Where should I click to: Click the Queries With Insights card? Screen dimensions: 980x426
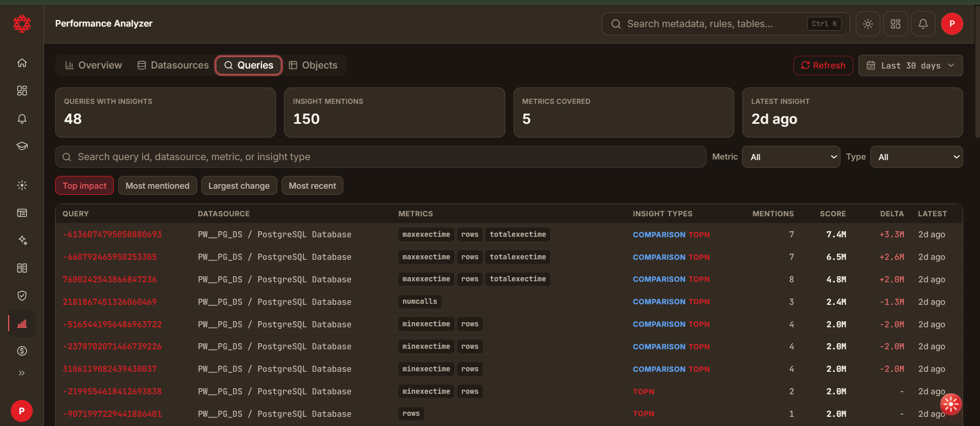coord(166,113)
